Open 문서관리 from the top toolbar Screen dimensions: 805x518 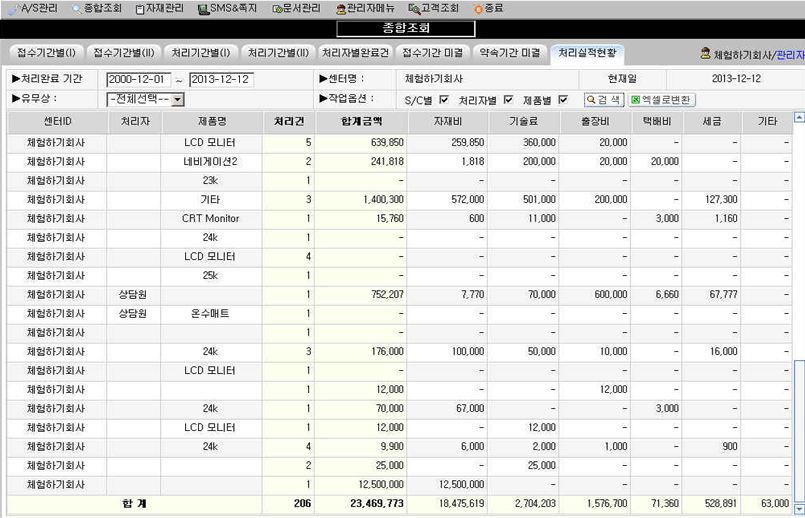click(277, 8)
